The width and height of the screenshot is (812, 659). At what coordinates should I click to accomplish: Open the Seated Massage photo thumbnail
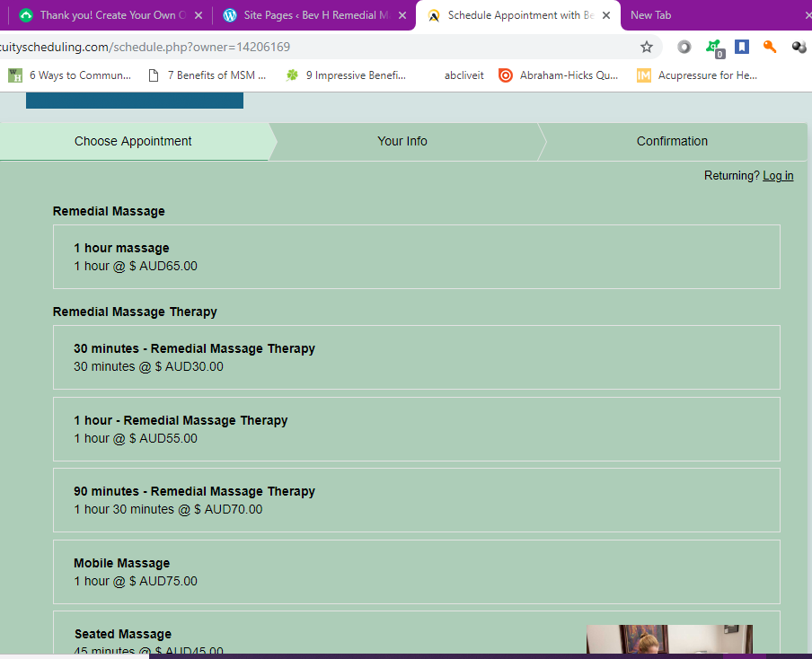tap(670, 638)
